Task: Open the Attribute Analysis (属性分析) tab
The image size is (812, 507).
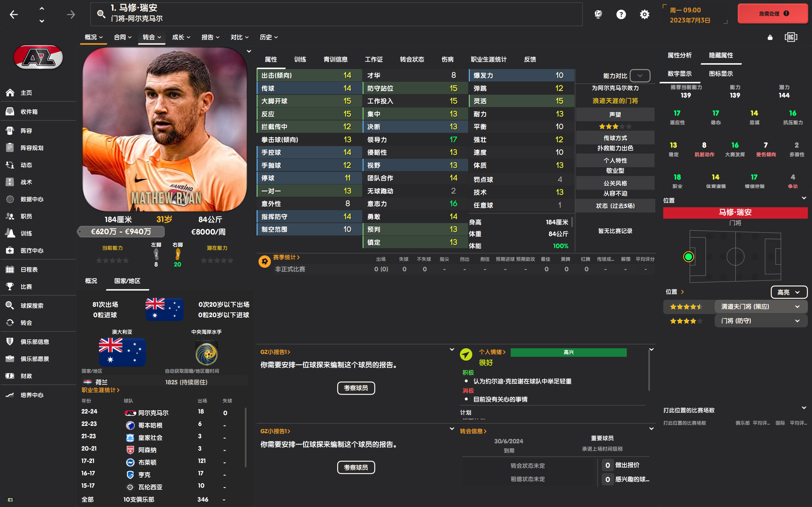Action: (x=679, y=55)
